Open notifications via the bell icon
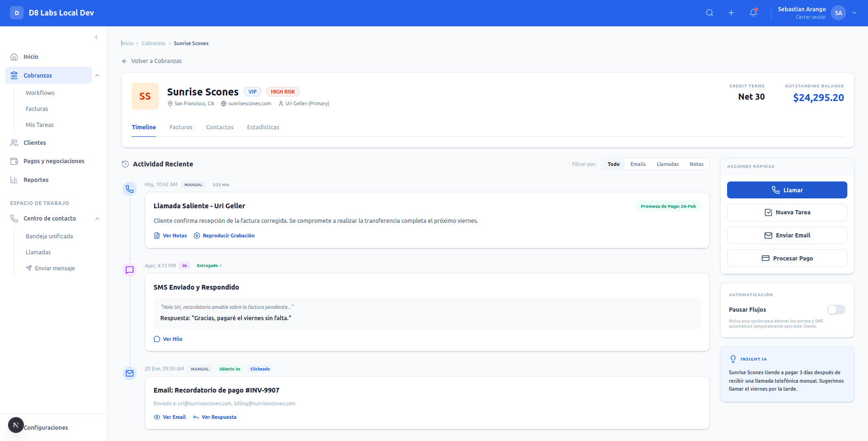 click(x=753, y=13)
